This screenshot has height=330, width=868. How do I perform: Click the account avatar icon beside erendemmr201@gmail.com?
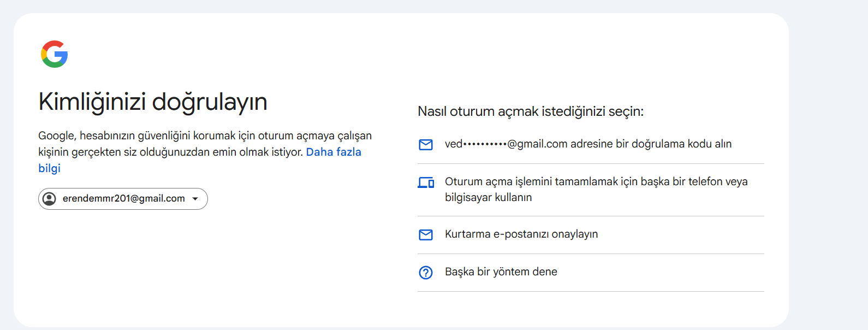pyautogui.click(x=49, y=199)
